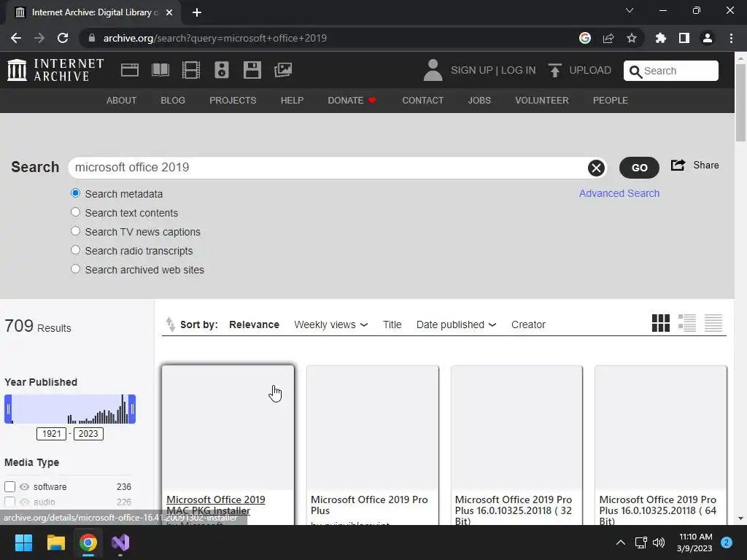Viewport: 747px width, 560px height.
Task: Check the audio media type checkbox
Action: 10,502
